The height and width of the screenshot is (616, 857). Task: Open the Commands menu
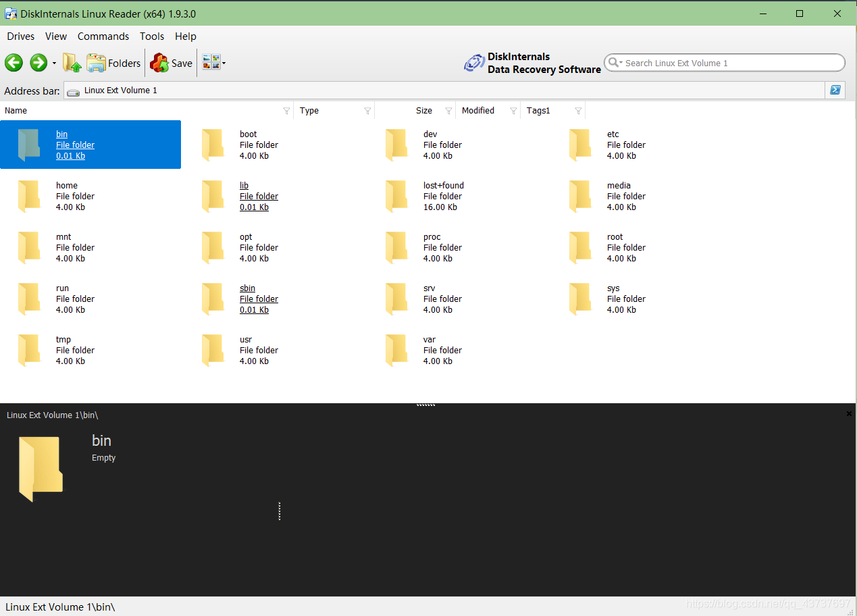click(x=103, y=36)
